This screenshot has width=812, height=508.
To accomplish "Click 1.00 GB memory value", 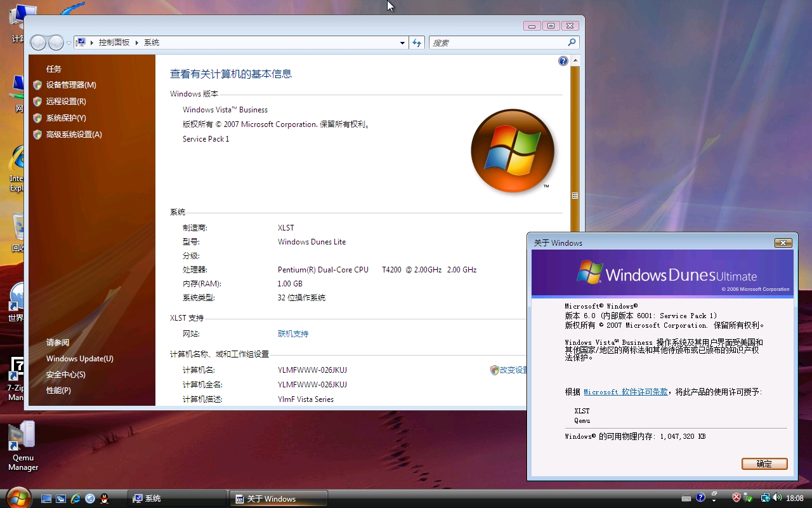I will pos(290,284).
